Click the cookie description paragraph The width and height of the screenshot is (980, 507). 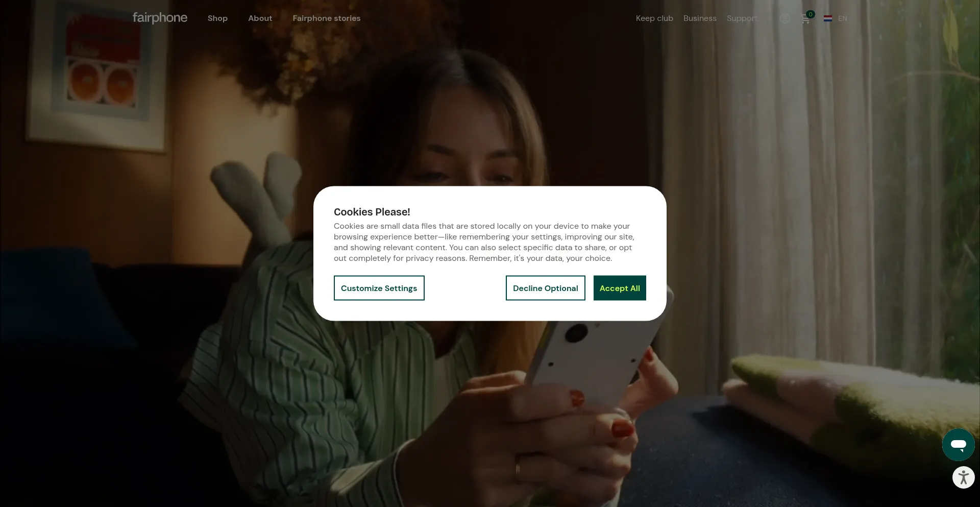(484, 242)
